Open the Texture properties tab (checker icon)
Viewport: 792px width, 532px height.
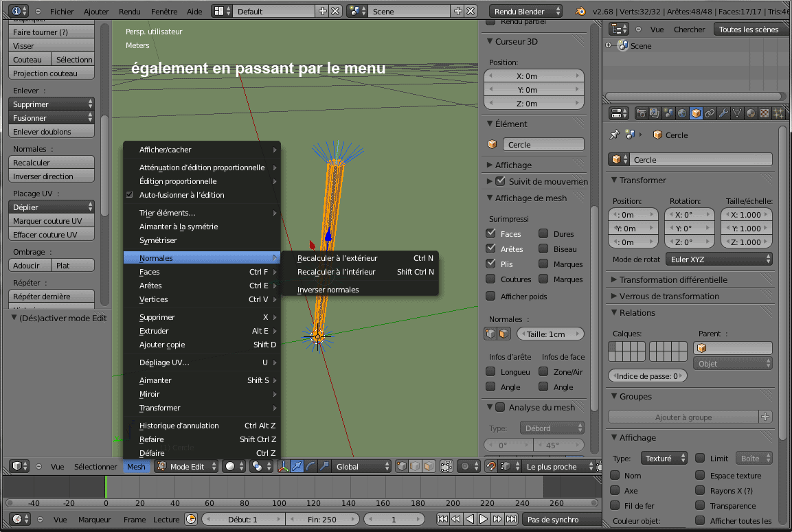[765, 113]
